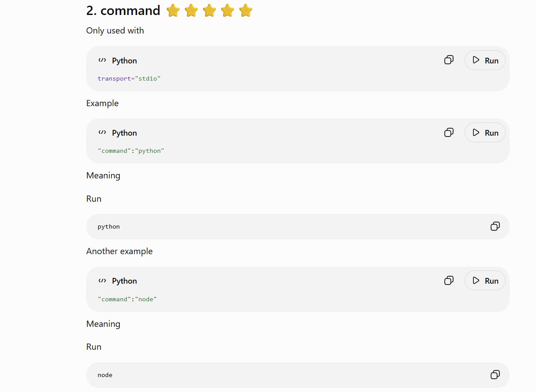Click the middle star in the rating row

tap(209, 11)
